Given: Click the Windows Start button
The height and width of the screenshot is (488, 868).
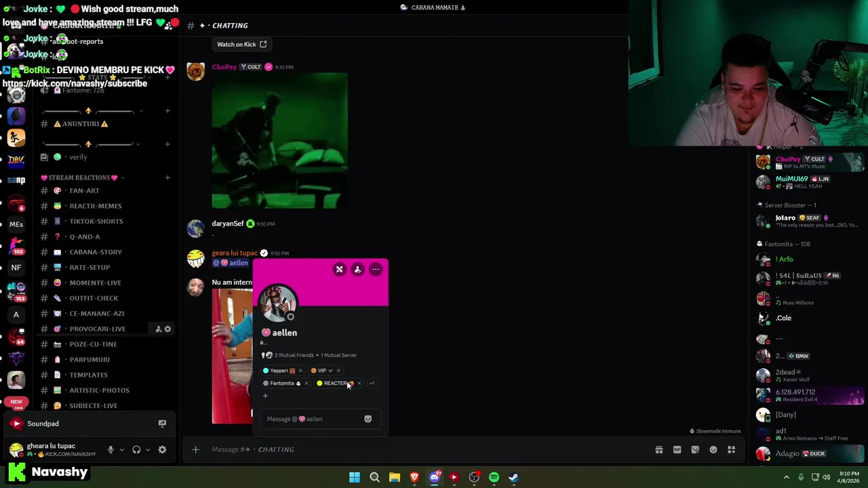Looking at the screenshot, I should [354, 477].
